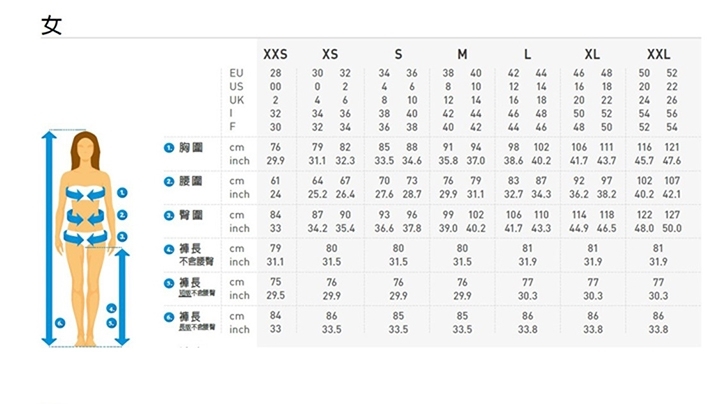Click the 女 heading at top
This screenshot has width=720, height=404.
52,24
